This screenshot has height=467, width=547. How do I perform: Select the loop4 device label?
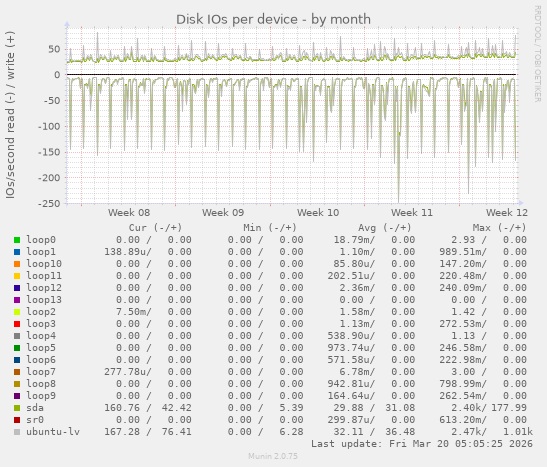tap(41, 336)
